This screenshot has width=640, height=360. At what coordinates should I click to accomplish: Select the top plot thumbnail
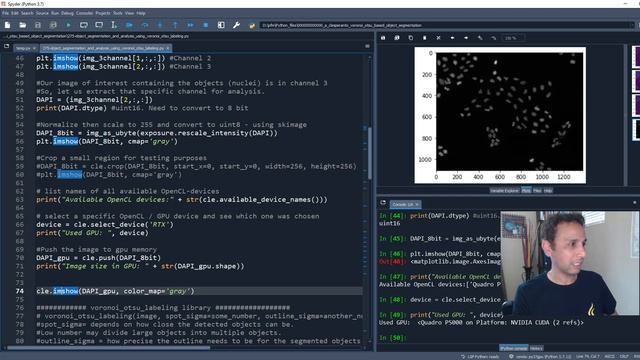[x=636, y=56]
